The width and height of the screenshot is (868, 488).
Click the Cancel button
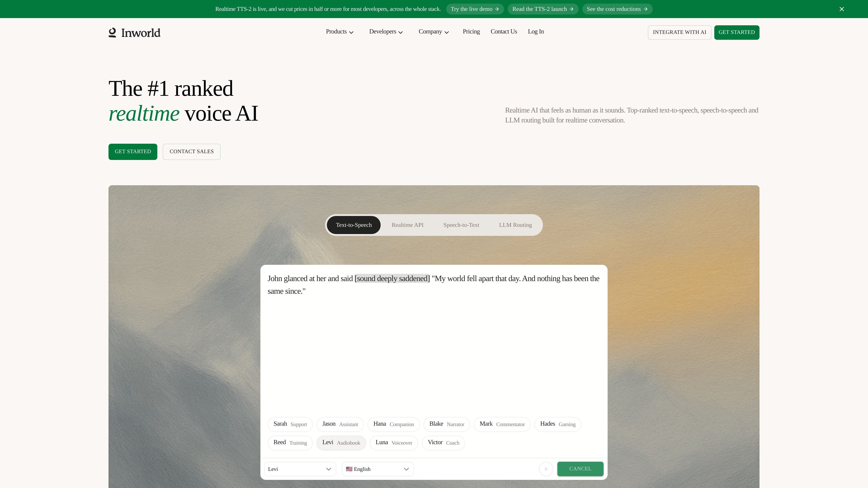point(580,469)
